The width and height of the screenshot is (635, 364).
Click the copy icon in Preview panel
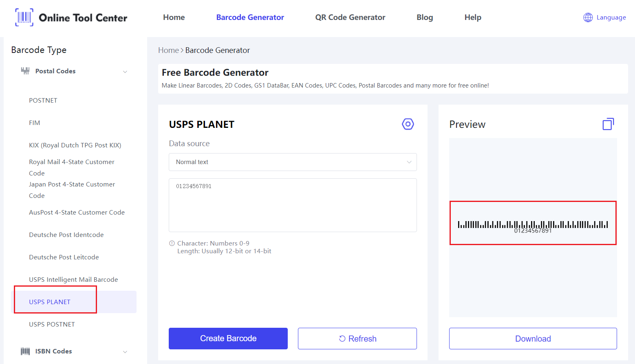(x=608, y=124)
